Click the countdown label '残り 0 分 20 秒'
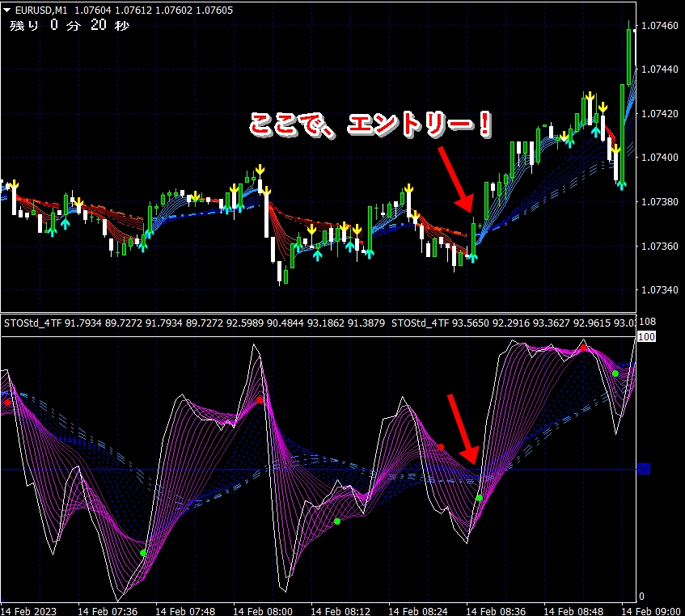 click(x=69, y=25)
